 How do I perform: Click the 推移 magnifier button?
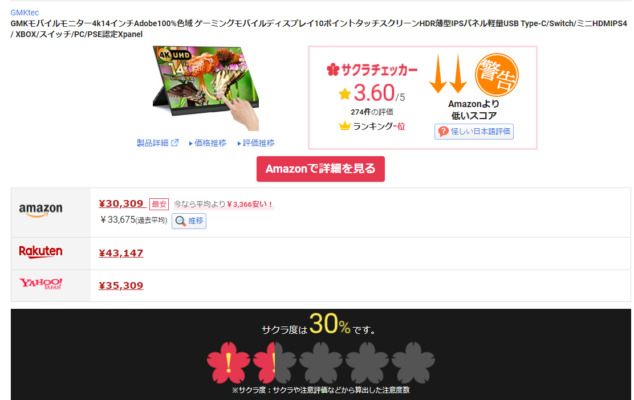[x=189, y=221]
